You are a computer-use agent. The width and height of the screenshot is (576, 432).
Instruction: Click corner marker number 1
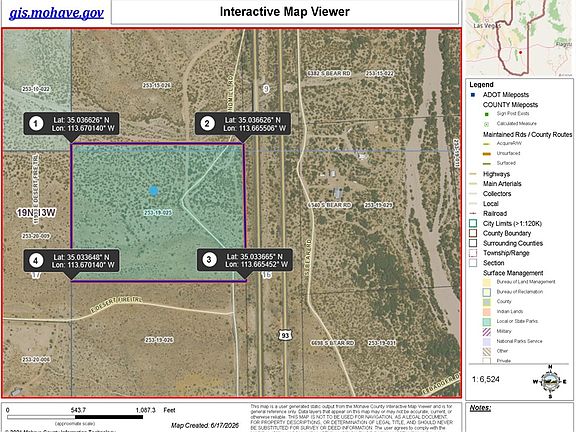(36, 123)
